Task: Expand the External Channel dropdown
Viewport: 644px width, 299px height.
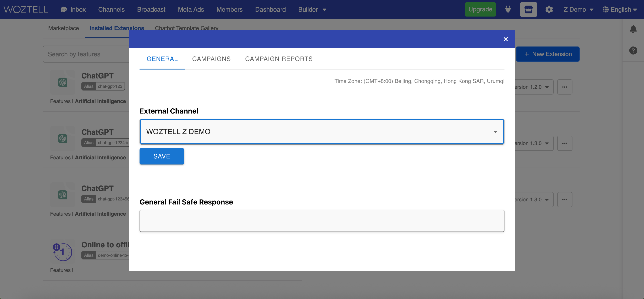Action: coord(322,131)
